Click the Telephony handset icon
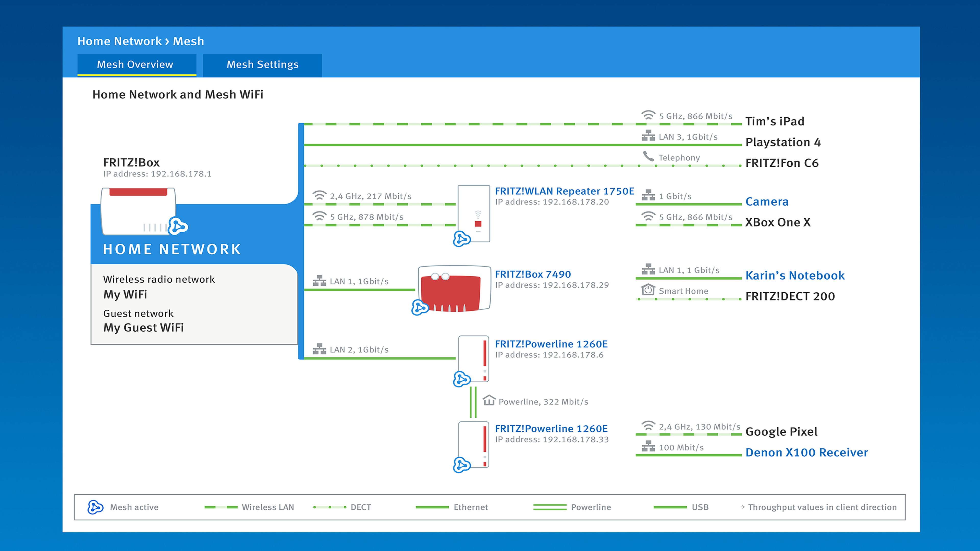The width and height of the screenshot is (980, 551). (648, 156)
